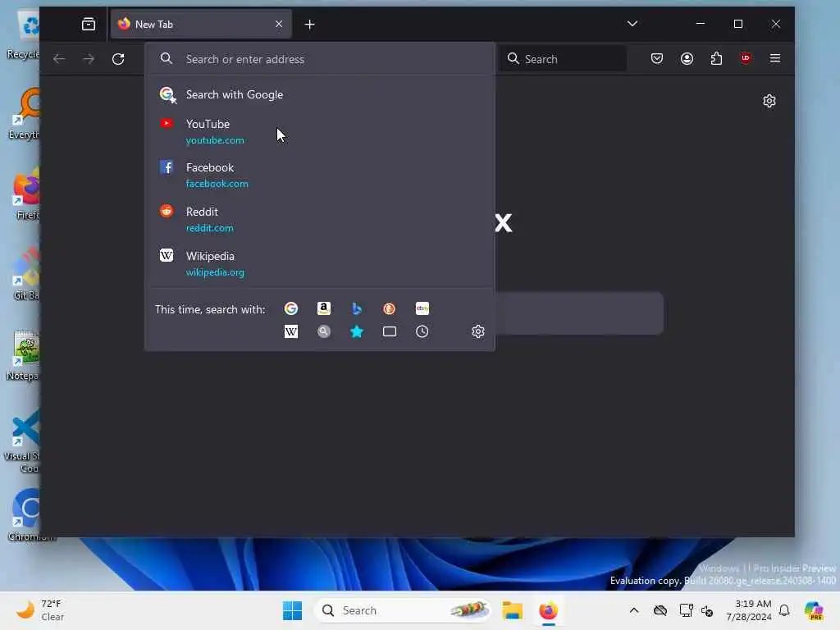Select the New Tab tab
840x630 pixels.
(201, 24)
